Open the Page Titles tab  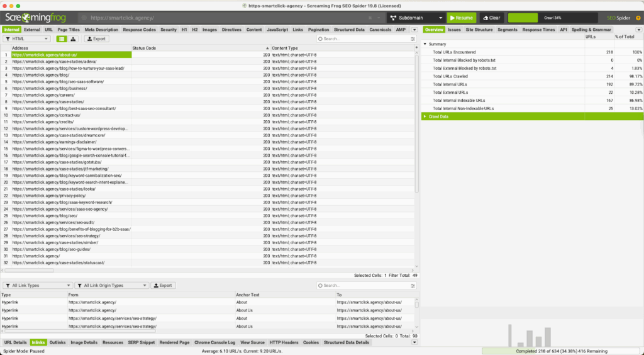pos(69,30)
